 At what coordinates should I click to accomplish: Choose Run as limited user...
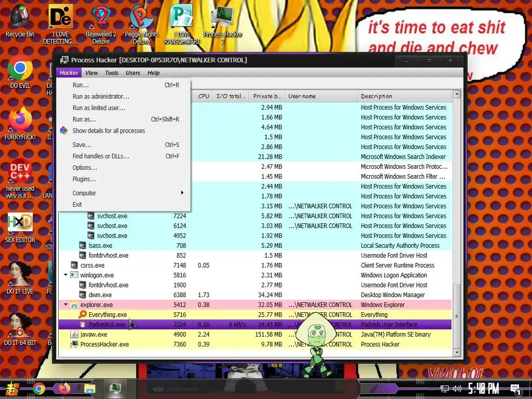coord(124,108)
